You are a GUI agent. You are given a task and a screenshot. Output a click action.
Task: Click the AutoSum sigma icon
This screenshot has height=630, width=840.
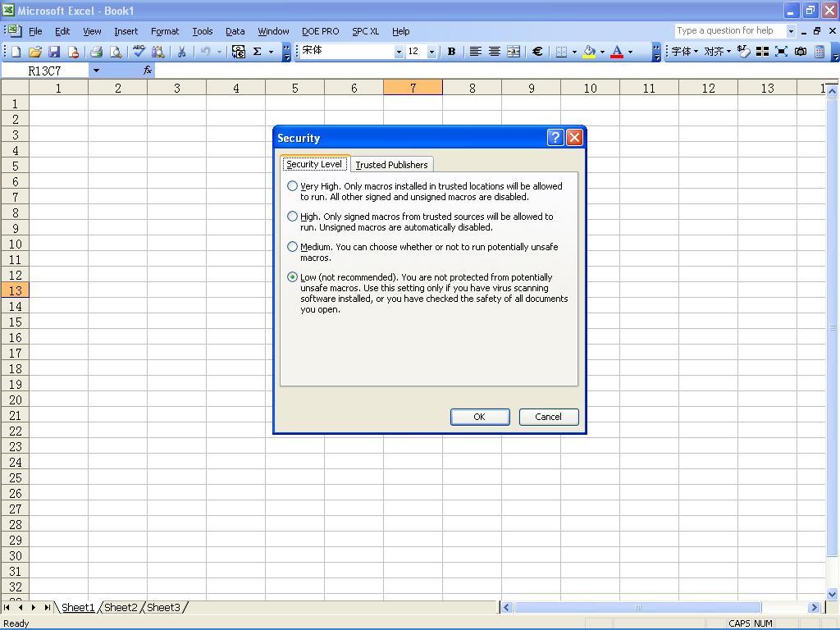point(257,52)
